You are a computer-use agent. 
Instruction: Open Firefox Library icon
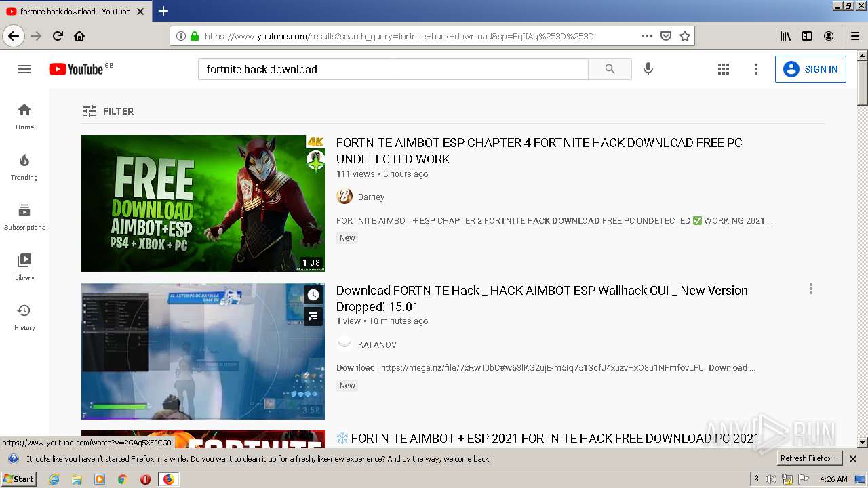coord(785,36)
